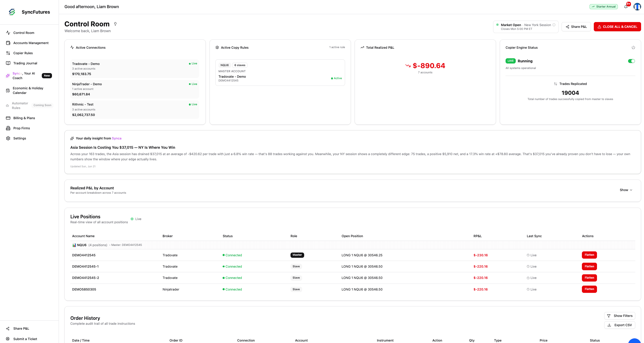
Task: Click the Master role badge
Action: (x=297, y=255)
